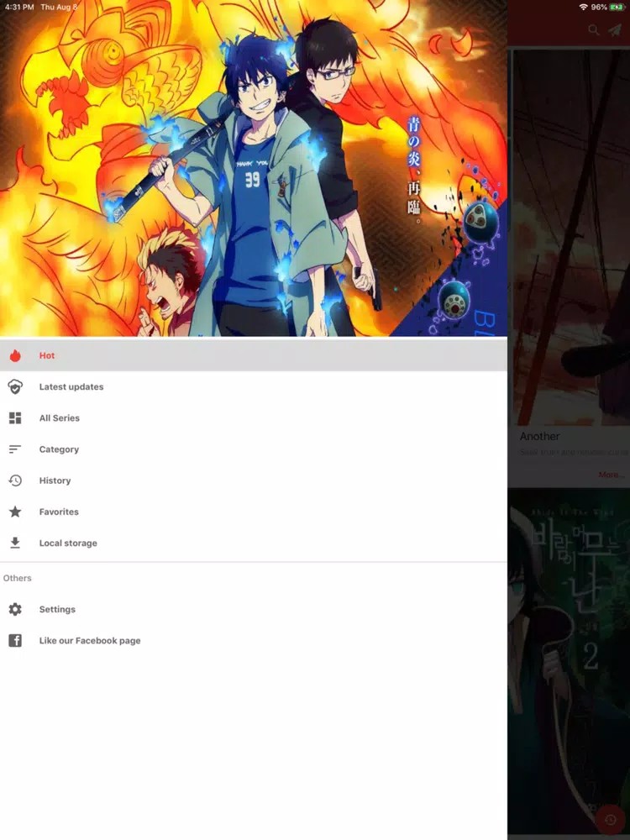Viewport: 630px width, 840px height.
Task: Tap the Another cover thumbnail
Action: pos(571,238)
